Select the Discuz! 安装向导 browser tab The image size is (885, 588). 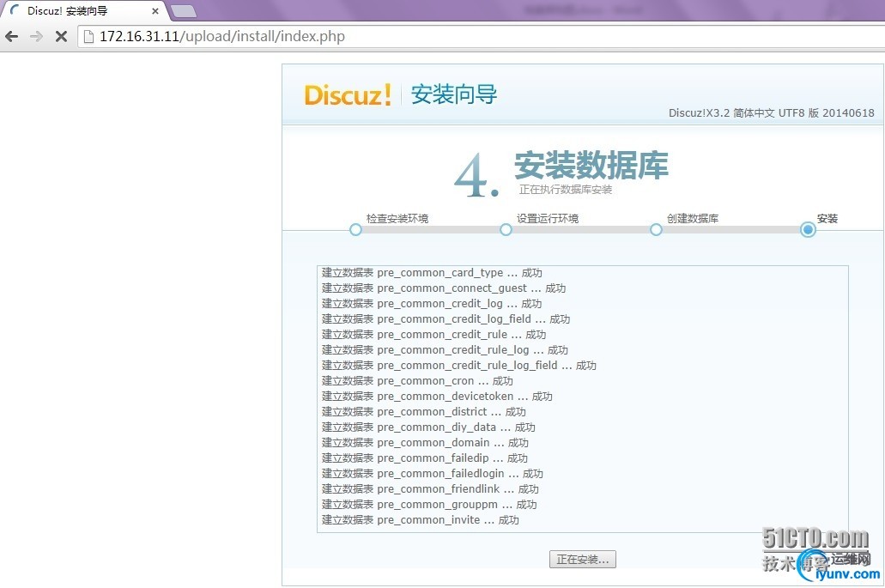click(85, 10)
